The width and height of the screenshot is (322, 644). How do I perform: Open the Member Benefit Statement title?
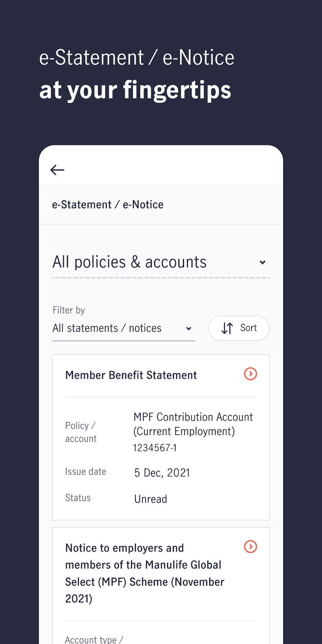pyautogui.click(x=131, y=375)
